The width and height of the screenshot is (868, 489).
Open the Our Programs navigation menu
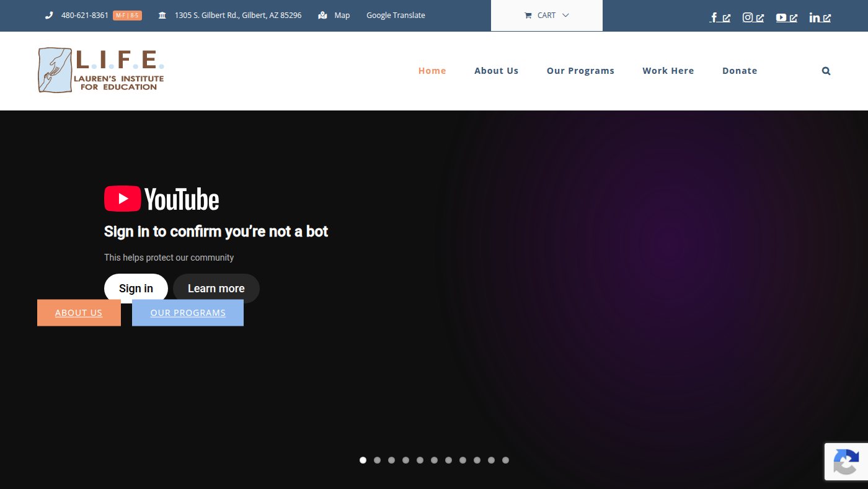[x=580, y=71]
